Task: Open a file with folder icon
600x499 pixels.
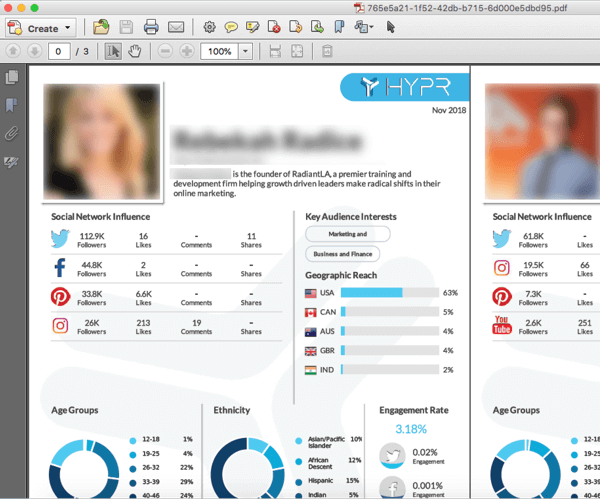Action: point(101,28)
